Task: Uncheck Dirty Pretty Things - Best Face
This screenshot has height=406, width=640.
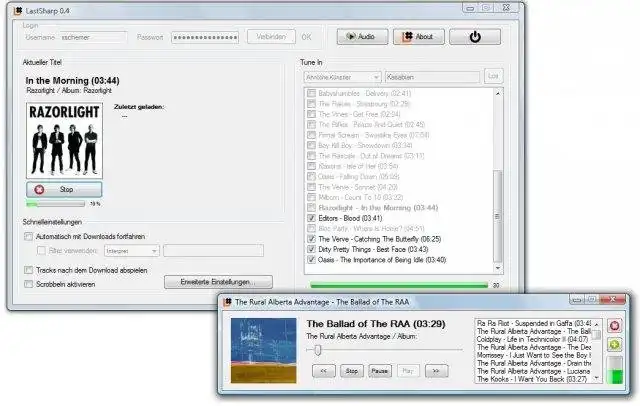Action: tap(311, 249)
